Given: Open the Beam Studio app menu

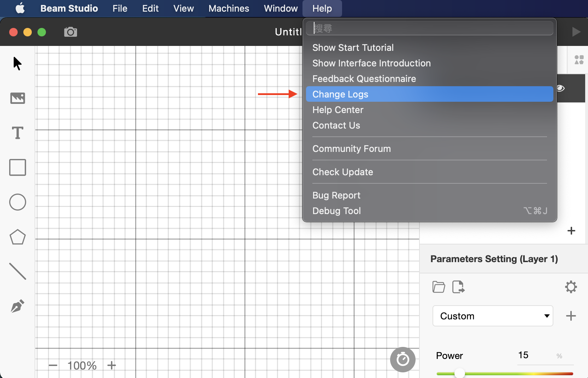Looking at the screenshot, I should tap(69, 8).
